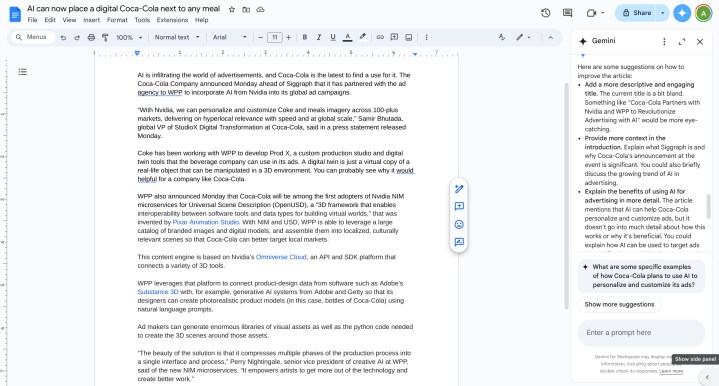The height and width of the screenshot is (386, 719).
Task: Close the Gemini panel
Action: click(700, 42)
